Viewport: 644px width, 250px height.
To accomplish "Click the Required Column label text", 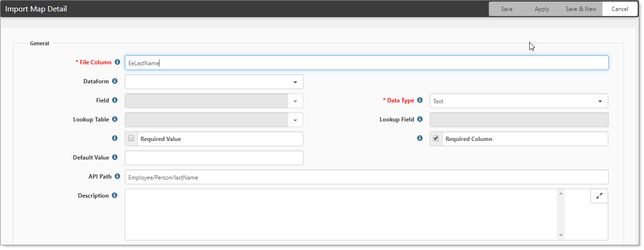I will 469,139.
